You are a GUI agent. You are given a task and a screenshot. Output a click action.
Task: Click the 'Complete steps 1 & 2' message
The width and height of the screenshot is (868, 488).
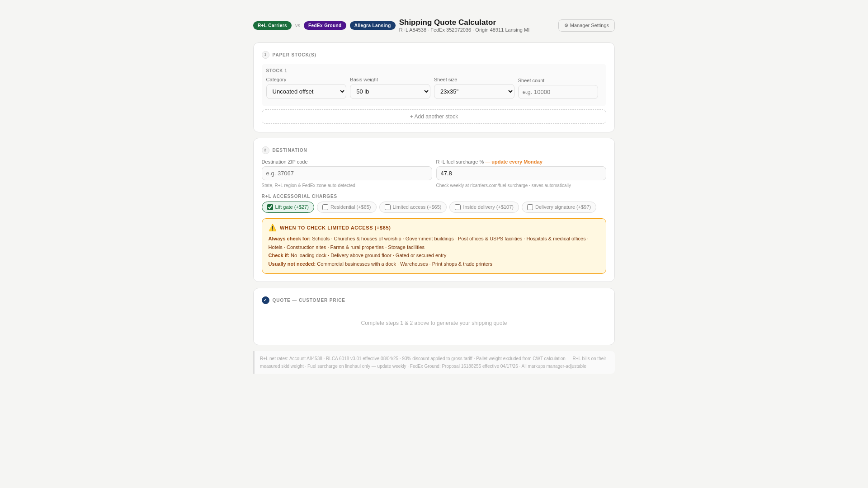[x=434, y=323]
